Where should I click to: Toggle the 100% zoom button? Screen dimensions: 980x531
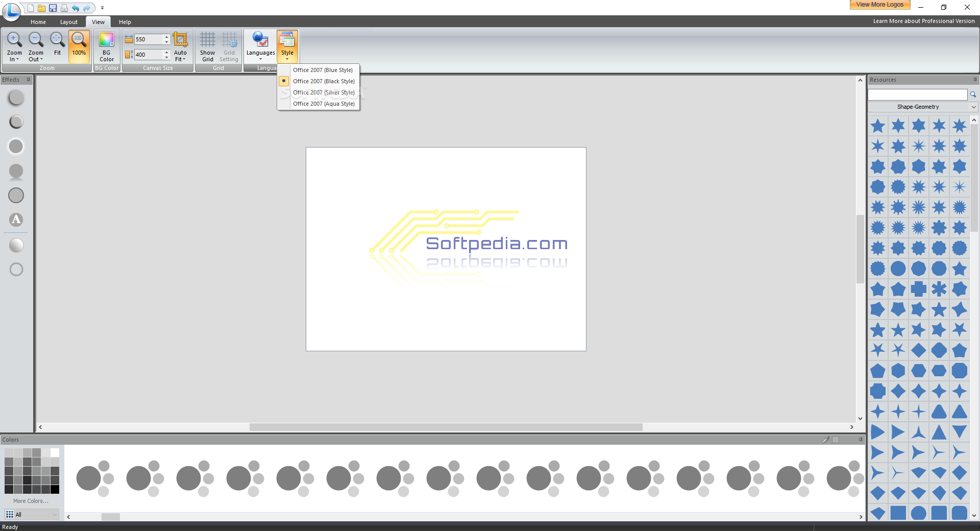79,46
